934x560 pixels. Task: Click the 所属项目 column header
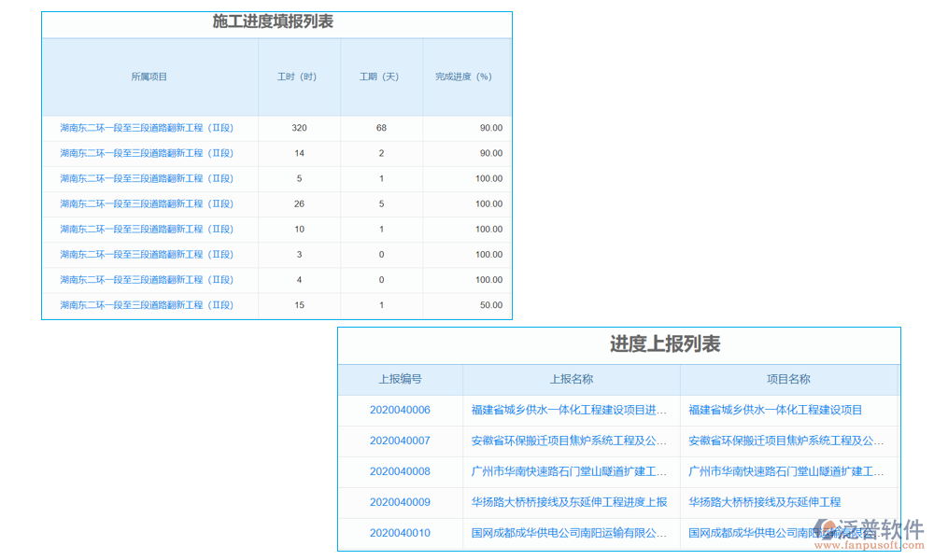click(x=149, y=77)
